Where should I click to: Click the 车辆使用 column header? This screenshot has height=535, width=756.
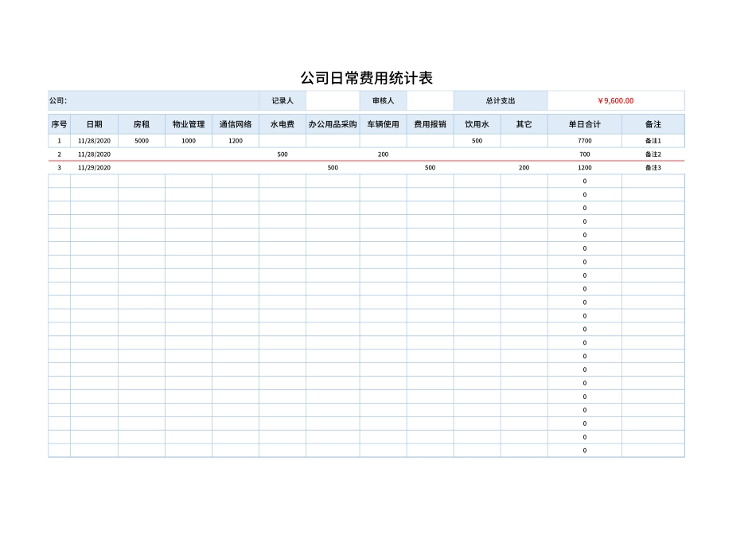(x=382, y=123)
